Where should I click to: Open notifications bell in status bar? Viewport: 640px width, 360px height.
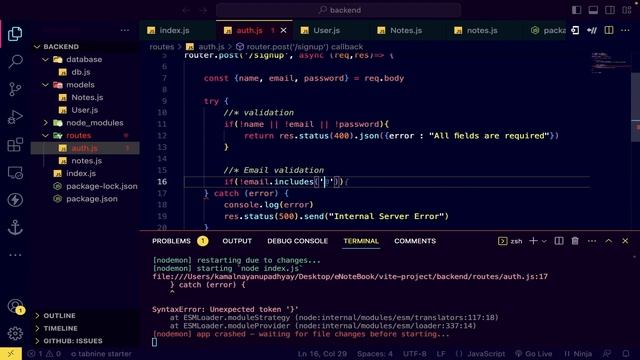tap(626, 353)
